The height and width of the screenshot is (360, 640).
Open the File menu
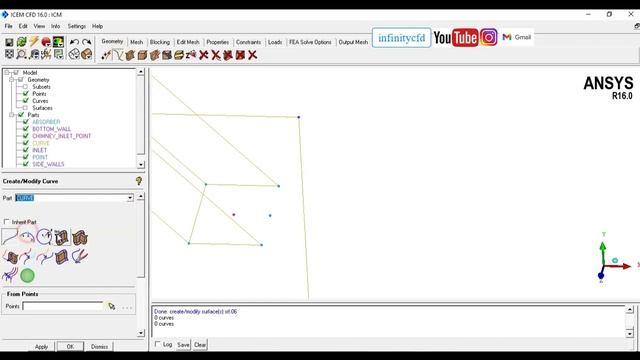point(9,26)
